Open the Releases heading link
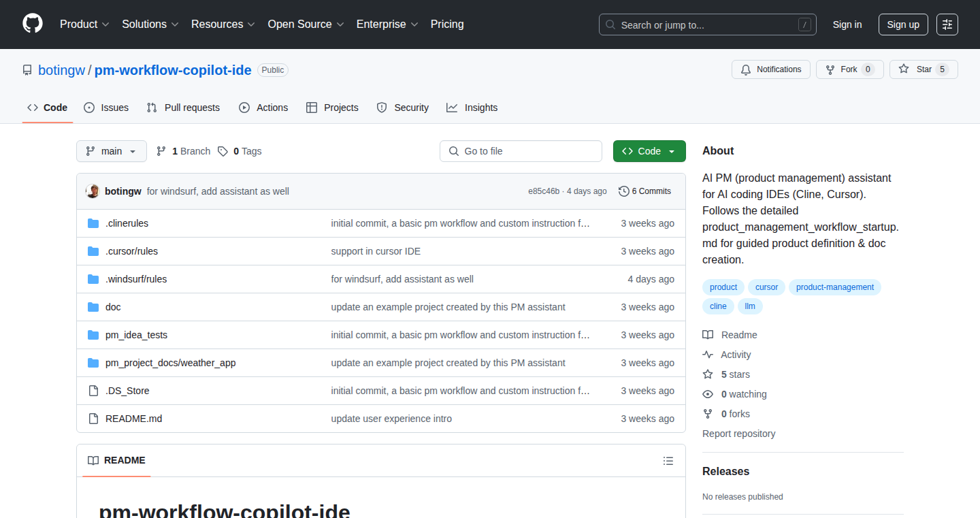This screenshot has width=980, height=518. 725,471
